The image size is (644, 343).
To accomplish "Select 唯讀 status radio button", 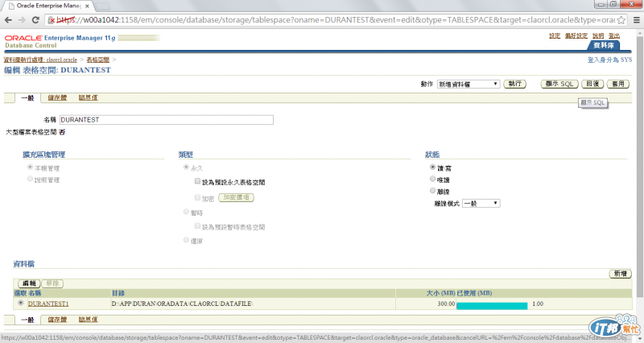I will 432,179.
